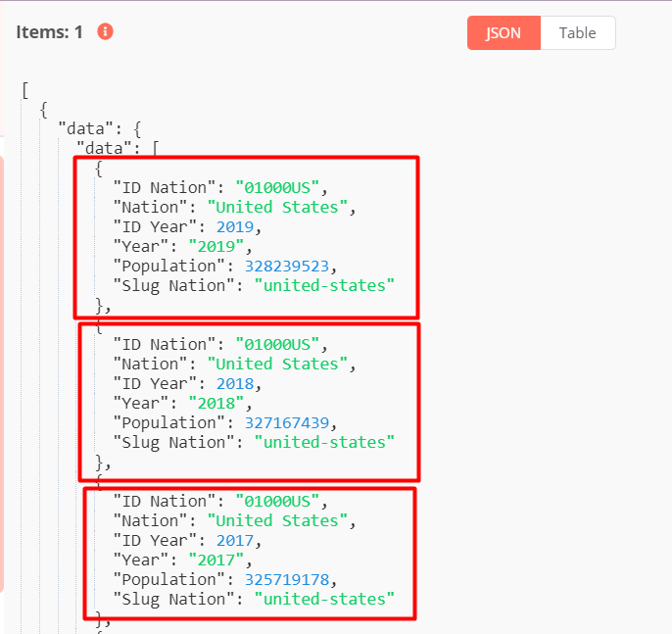Click "United States" in the 2018 record

281,364
